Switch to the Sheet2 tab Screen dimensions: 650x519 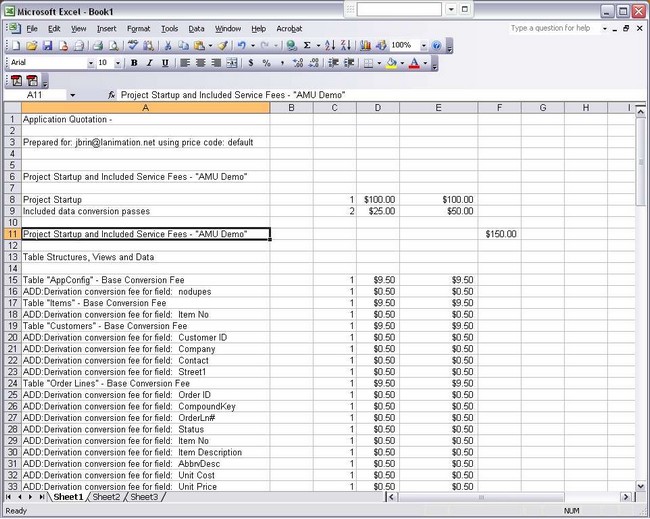[x=106, y=497]
